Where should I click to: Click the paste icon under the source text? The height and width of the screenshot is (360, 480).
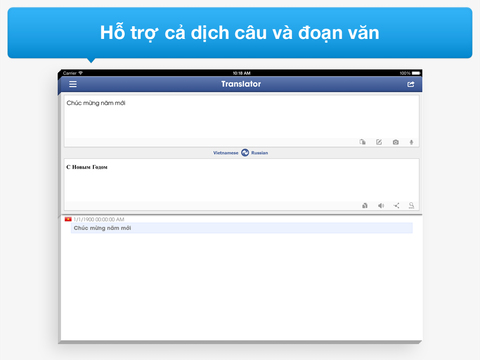coord(362,142)
